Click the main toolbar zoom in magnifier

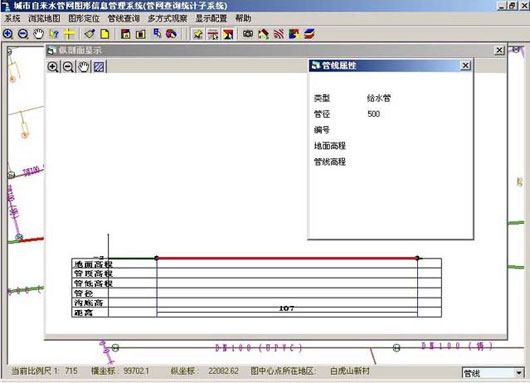click(x=8, y=34)
